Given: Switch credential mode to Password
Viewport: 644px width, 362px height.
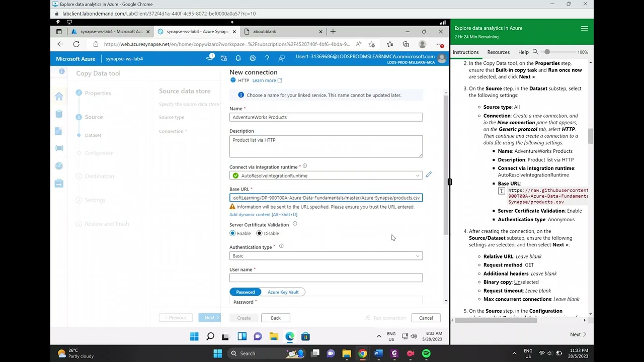Looking at the screenshot, I should tap(246, 292).
